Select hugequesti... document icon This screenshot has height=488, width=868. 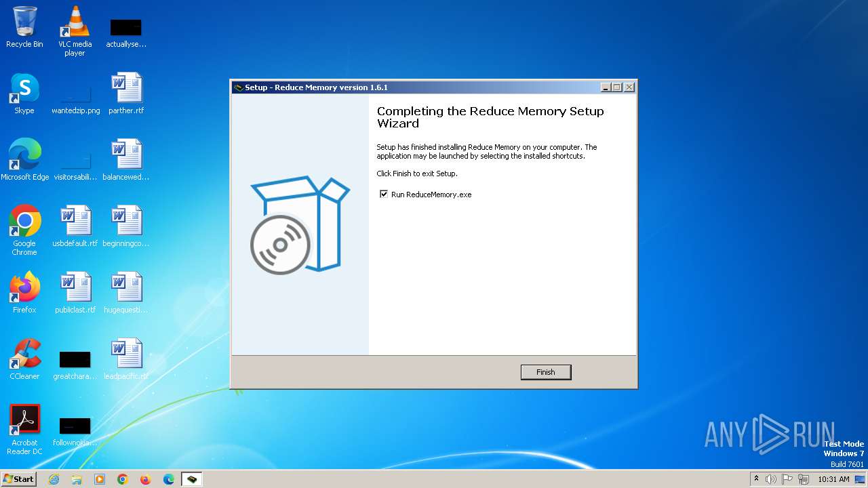[x=126, y=293]
